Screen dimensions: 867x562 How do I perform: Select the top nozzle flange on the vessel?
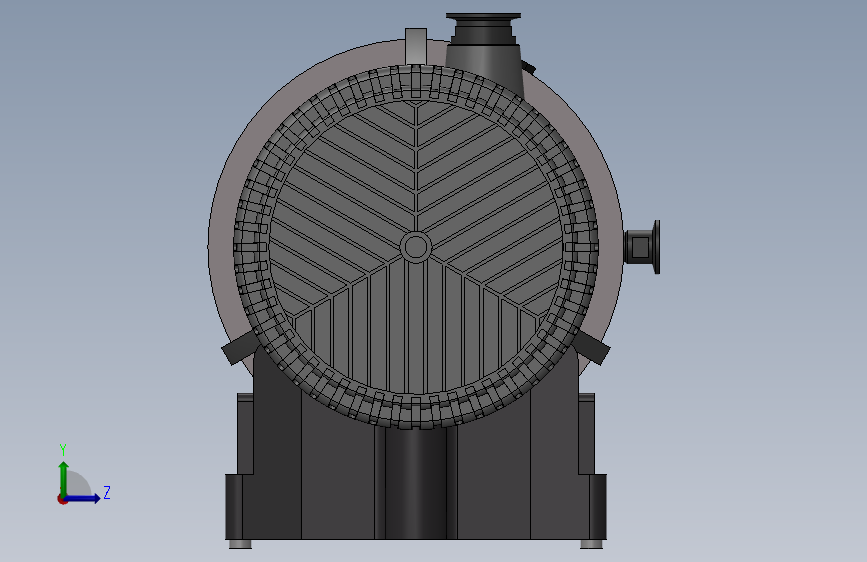tap(483, 17)
